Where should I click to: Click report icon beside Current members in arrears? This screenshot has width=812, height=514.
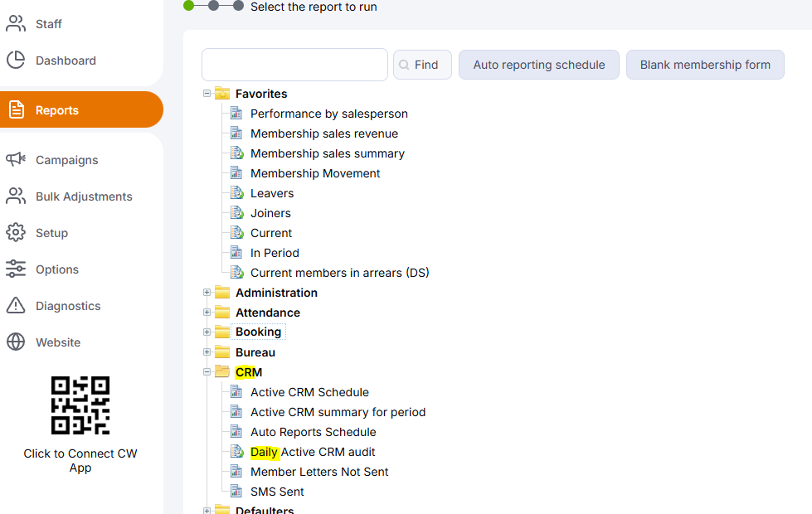click(x=236, y=272)
